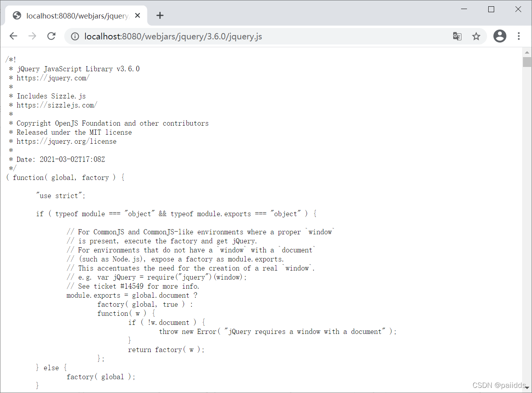Click the text "jQuery JavaScript Library v3.6.0"
Viewport: 532px width, 393px height.
click(78, 69)
